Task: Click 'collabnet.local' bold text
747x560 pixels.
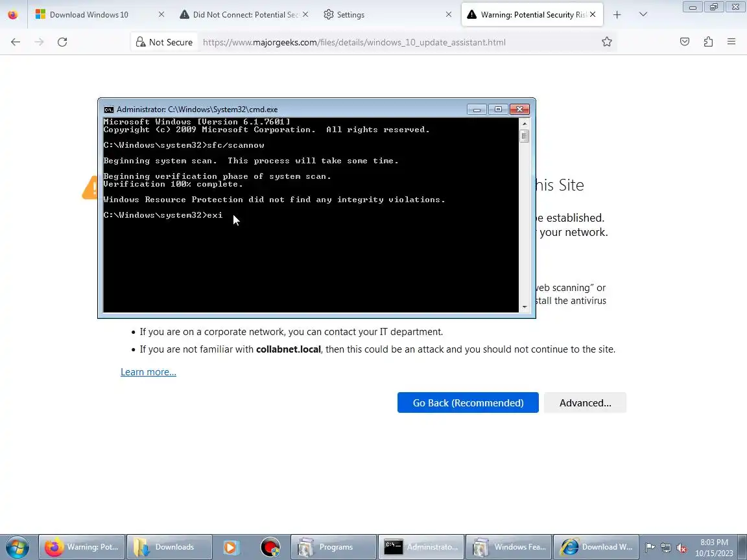Action: [288, 349]
